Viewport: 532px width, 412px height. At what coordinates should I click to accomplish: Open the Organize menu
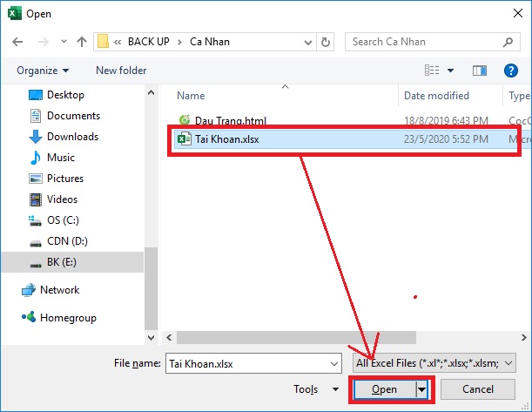[x=43, y=71]
